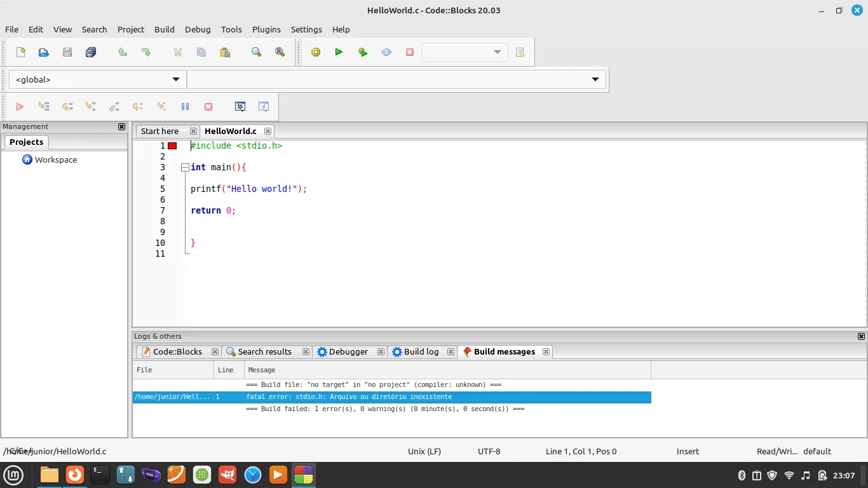Select the Workspace item in Projects
868x488 pixels.
pos(55,160)
